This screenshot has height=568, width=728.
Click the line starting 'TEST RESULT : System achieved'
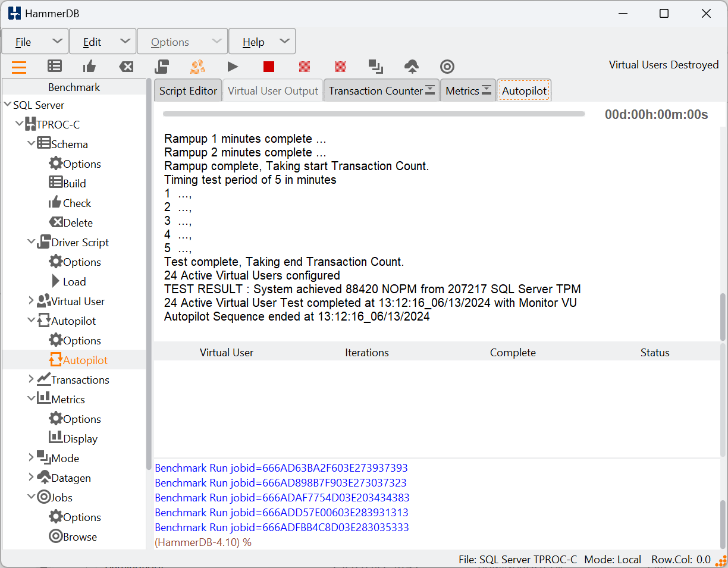tap(372, 289)
